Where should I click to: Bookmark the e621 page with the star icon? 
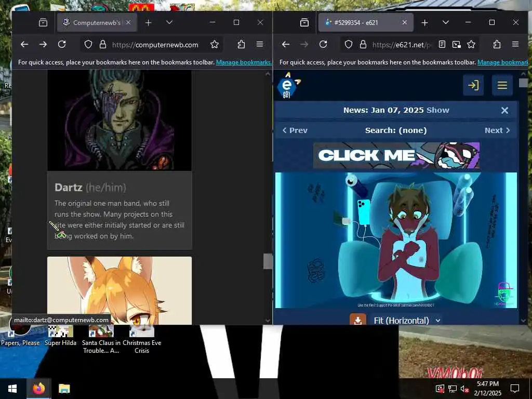pos(471,45)
